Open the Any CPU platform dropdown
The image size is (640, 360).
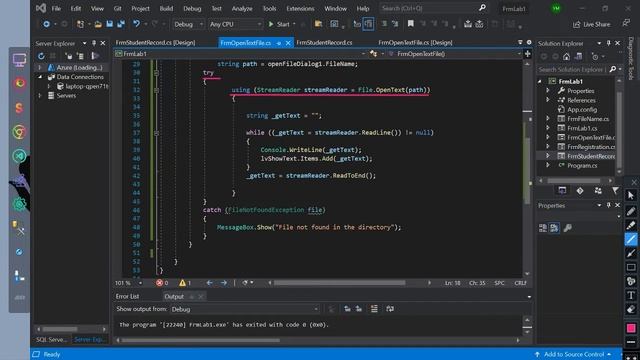point(235,24)
